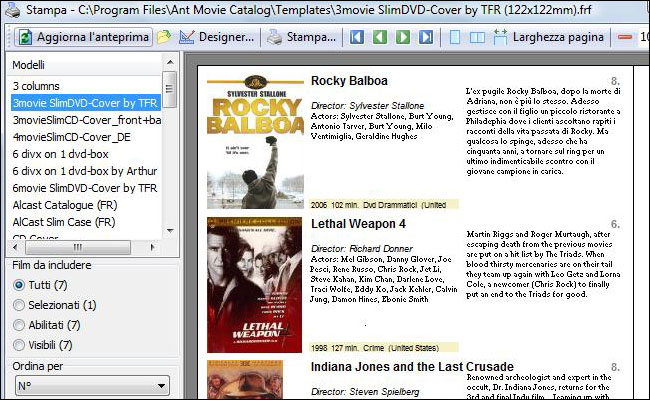Click the 2006 102 min. info bar
Viewport: 650px width, 400px height.
(x=384, y=205)
